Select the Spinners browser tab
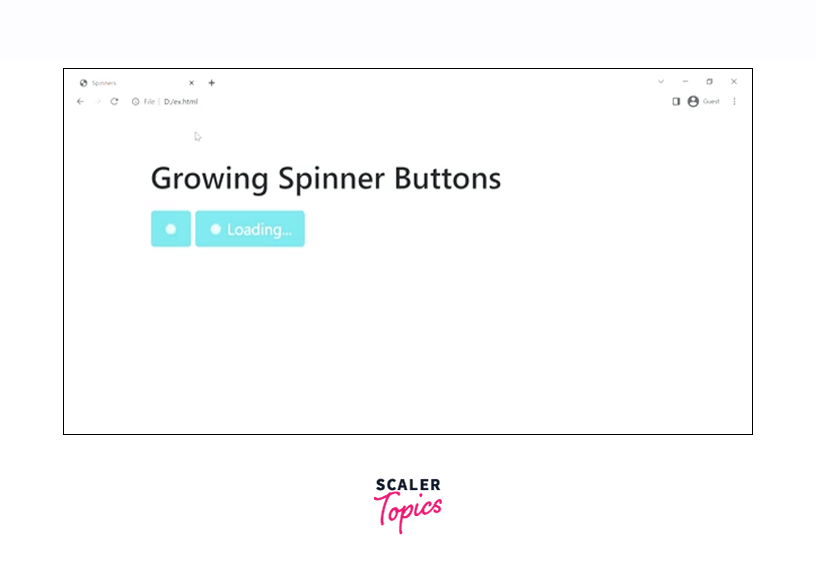 (130, 83)
